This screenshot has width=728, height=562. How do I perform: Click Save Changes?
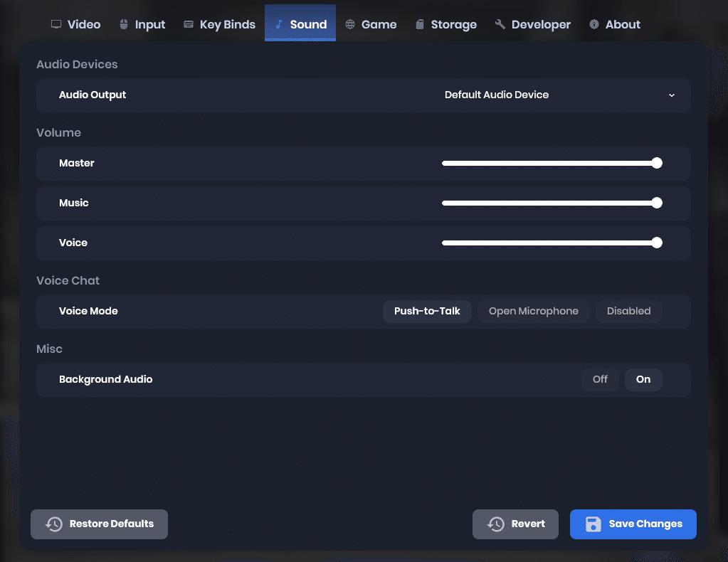[x=633, y=524]
